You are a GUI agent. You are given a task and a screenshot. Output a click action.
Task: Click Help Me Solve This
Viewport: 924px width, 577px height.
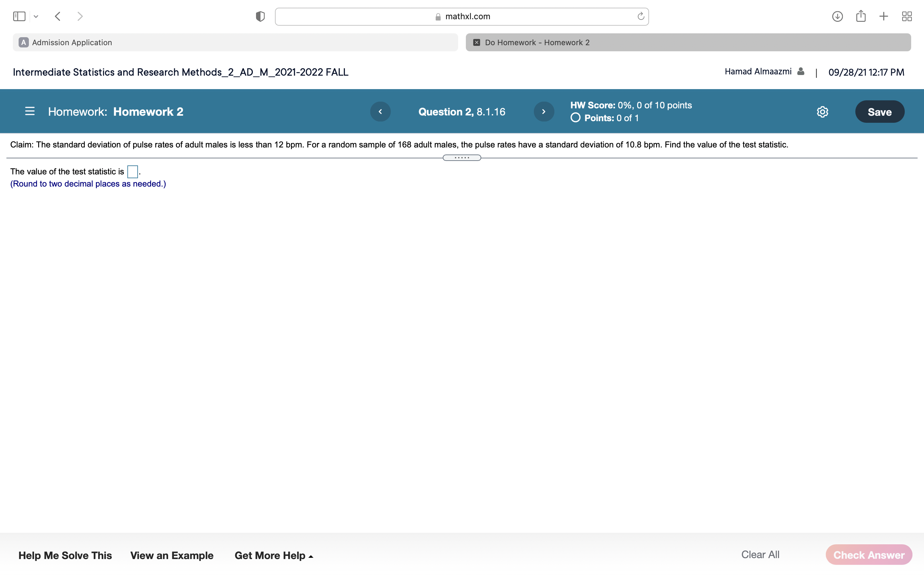(x=65, y=555)
